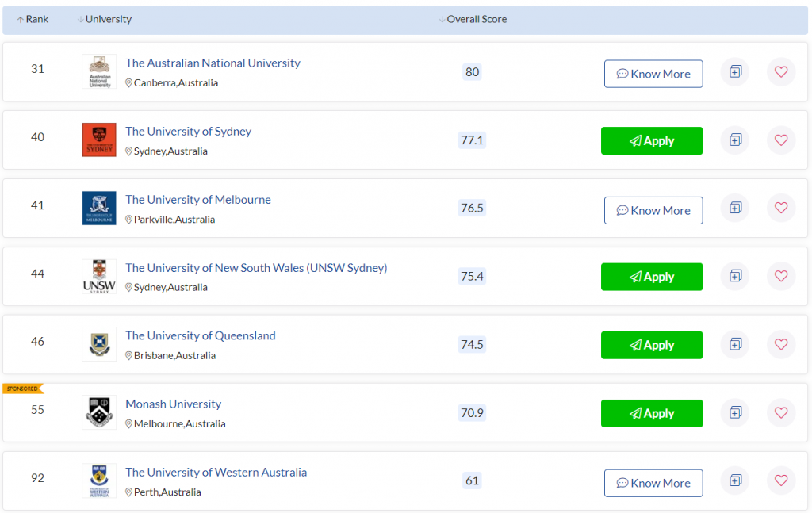The width and height of the screenshot is (812, 513).
Task: Click Know More for University of Melbourne
Action: point(653,210)
